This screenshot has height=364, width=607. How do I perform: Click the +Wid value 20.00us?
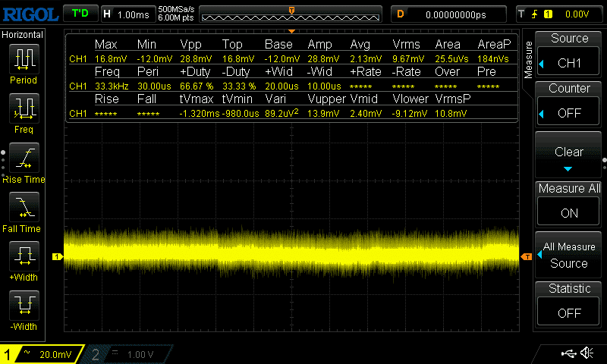coord(281,86)
